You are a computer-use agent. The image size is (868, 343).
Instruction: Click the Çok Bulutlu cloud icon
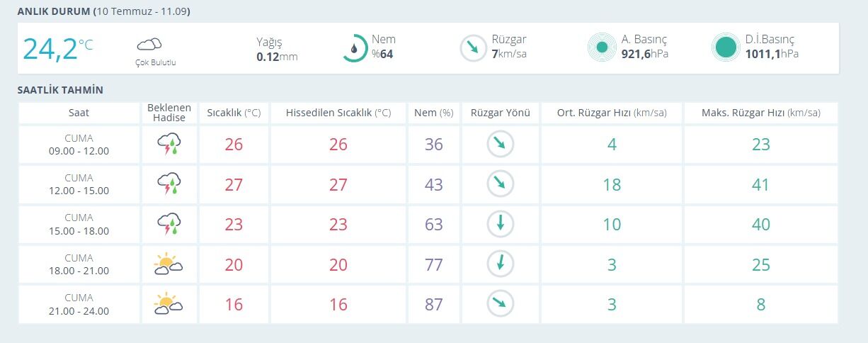(x=149, y=45)
